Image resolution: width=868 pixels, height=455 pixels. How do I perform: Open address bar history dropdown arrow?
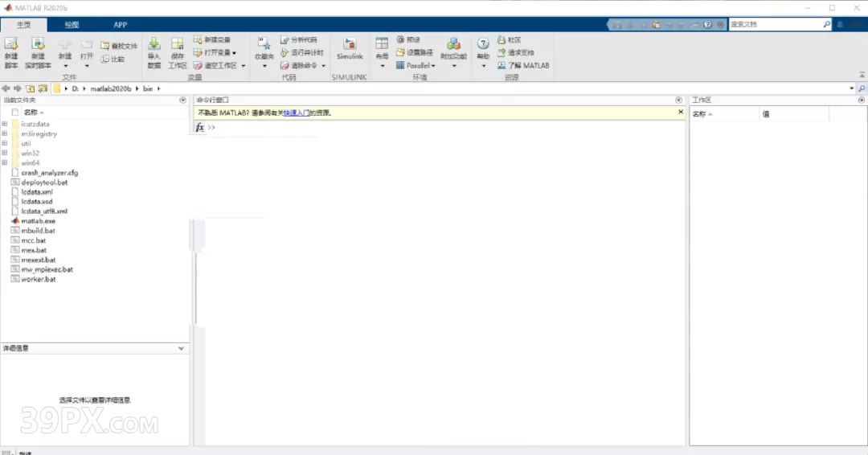click(x=851, y=88)
